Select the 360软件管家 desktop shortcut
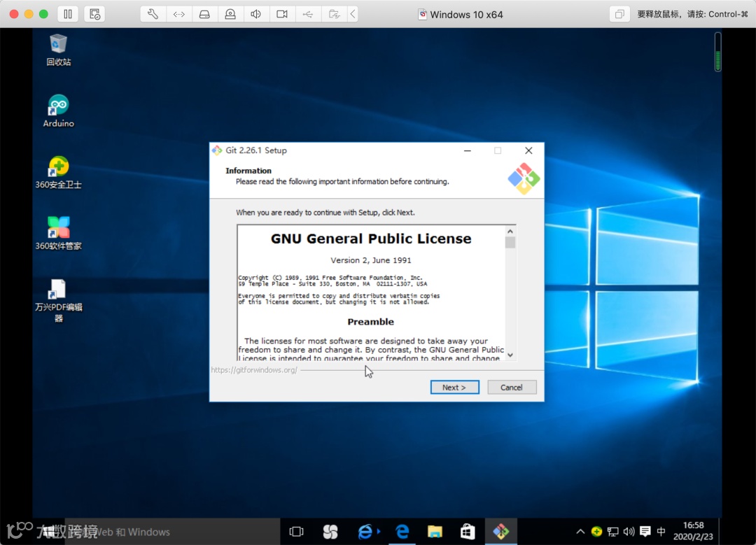 pyautogui.click(x=58, y=233)
